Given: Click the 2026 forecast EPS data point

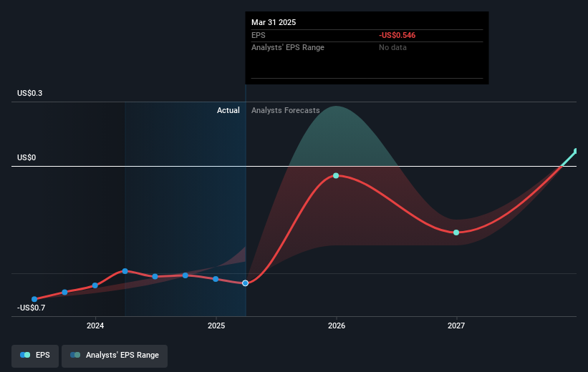Looking at the screenshot, I should 336,176.
